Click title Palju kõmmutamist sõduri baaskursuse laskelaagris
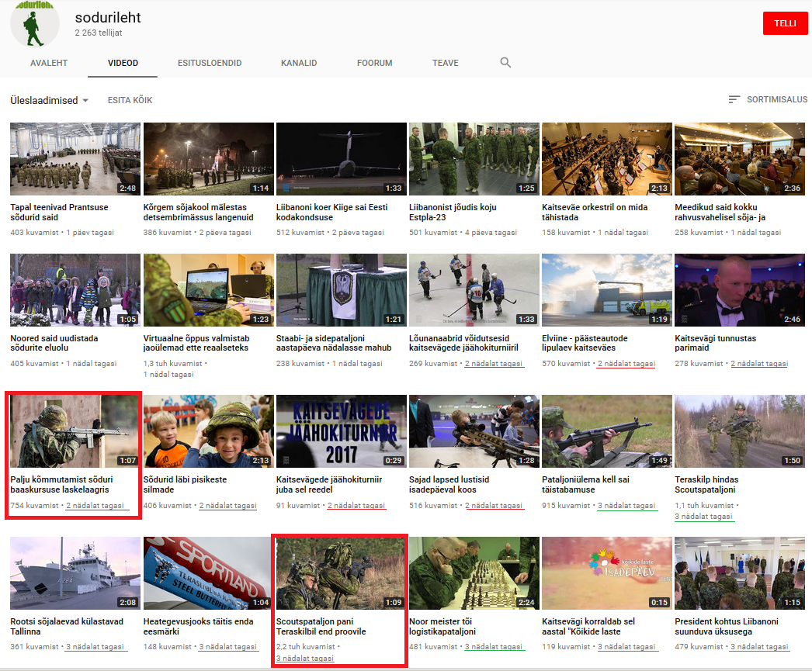 (x=60, y=484)
